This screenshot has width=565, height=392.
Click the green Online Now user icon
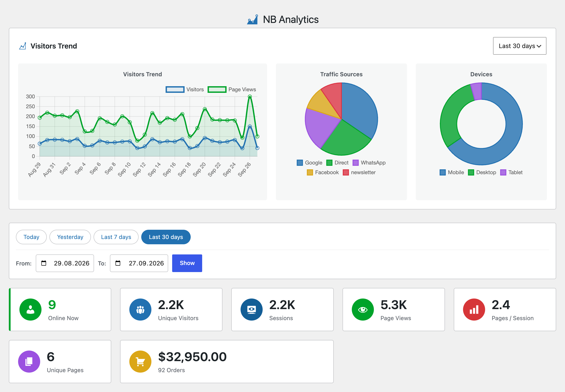click(x=30, y=310)
